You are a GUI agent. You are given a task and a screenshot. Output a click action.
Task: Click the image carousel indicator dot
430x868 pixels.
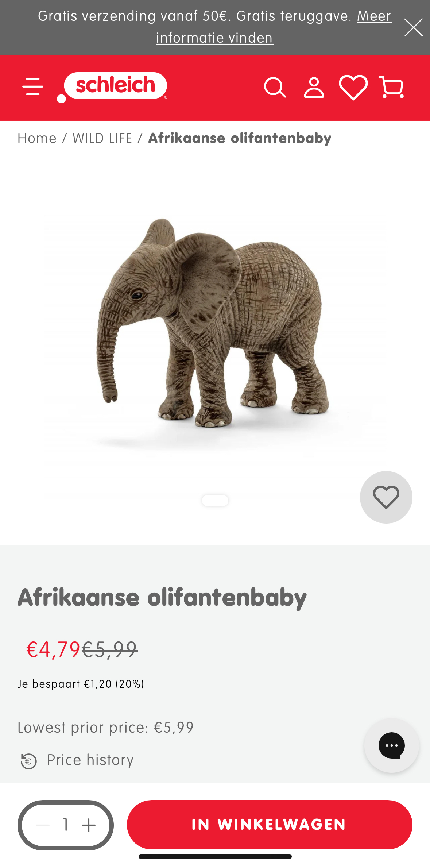(215, 500)
